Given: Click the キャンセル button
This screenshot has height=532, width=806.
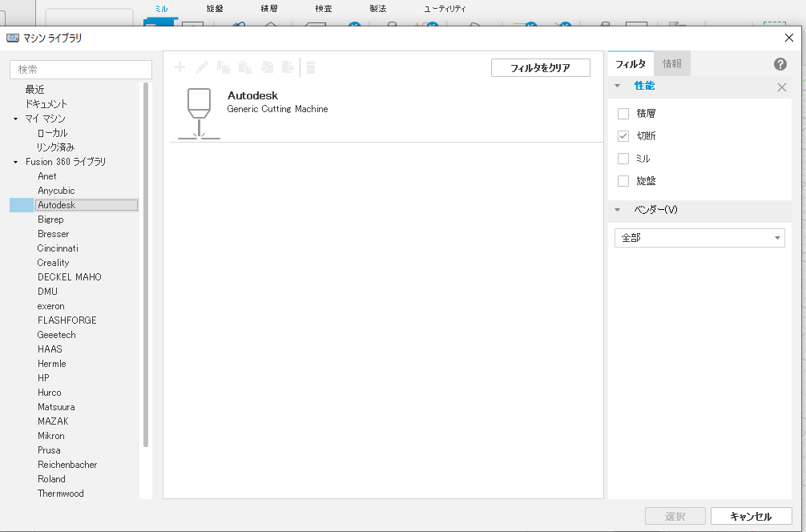Looking at the screenshot, I should click(x=751, y=517).
